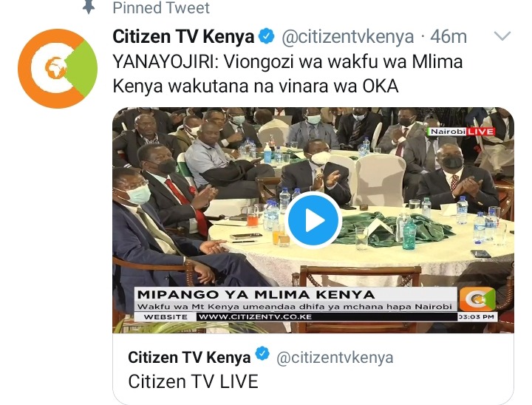
Task: Click the Nairobi LIVE badge on video
Action: tap(462, 132)
